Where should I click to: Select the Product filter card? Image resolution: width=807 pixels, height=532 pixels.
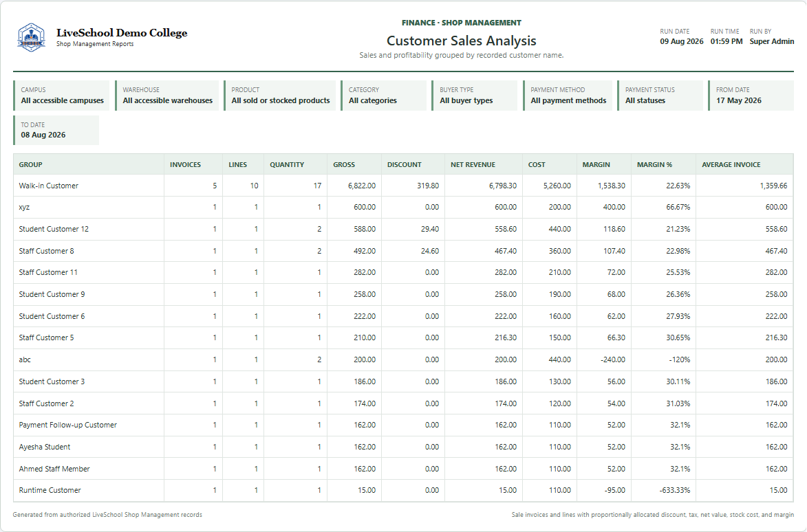click(280, 96)
